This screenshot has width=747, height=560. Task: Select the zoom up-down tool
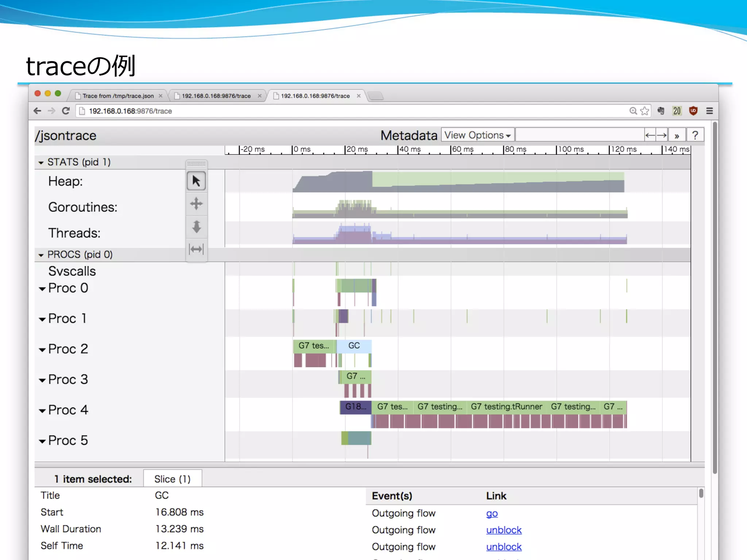tap(196, 226)
